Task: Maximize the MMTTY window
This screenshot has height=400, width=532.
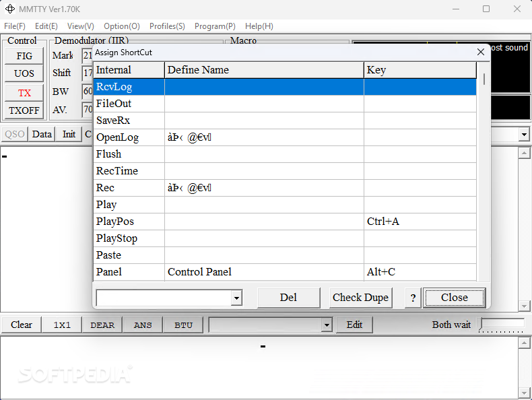Action: tap(486, 9)
